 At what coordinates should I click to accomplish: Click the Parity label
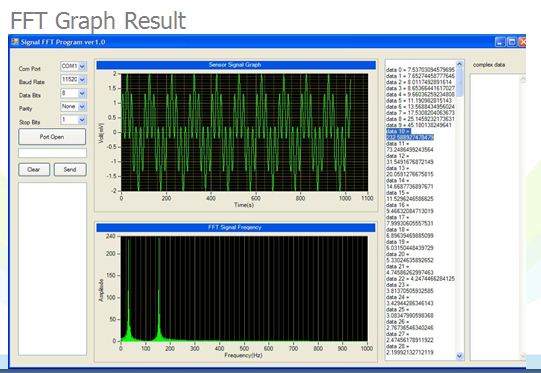tap(26, 109)
